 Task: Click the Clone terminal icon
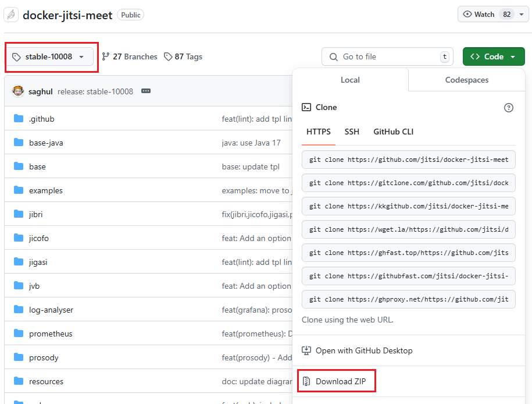(306, 107)
